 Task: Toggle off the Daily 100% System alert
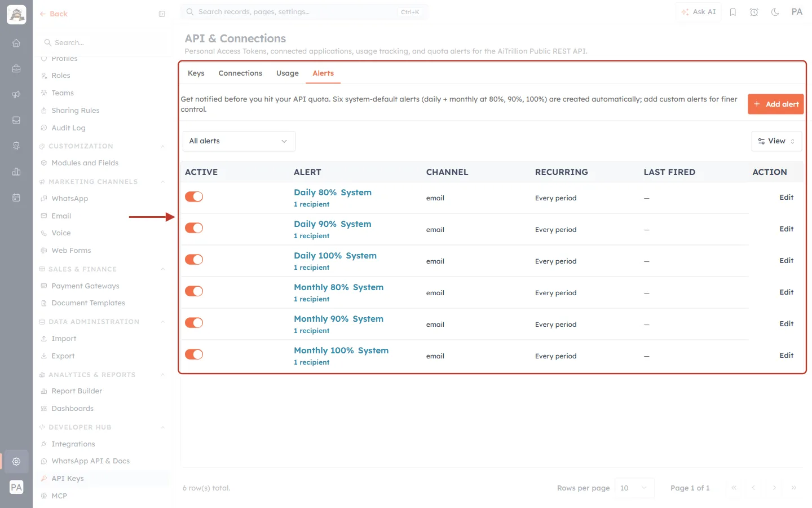[194, 260]
